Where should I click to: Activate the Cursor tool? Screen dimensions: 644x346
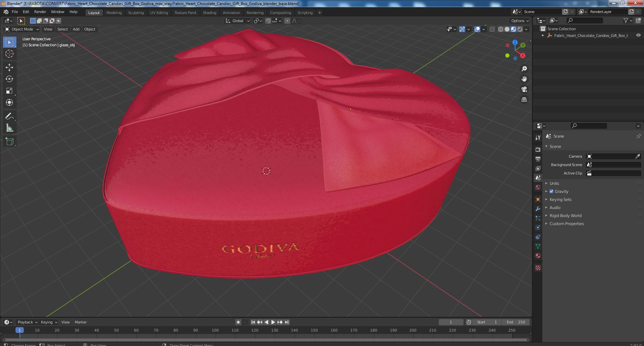coord(9,54)
